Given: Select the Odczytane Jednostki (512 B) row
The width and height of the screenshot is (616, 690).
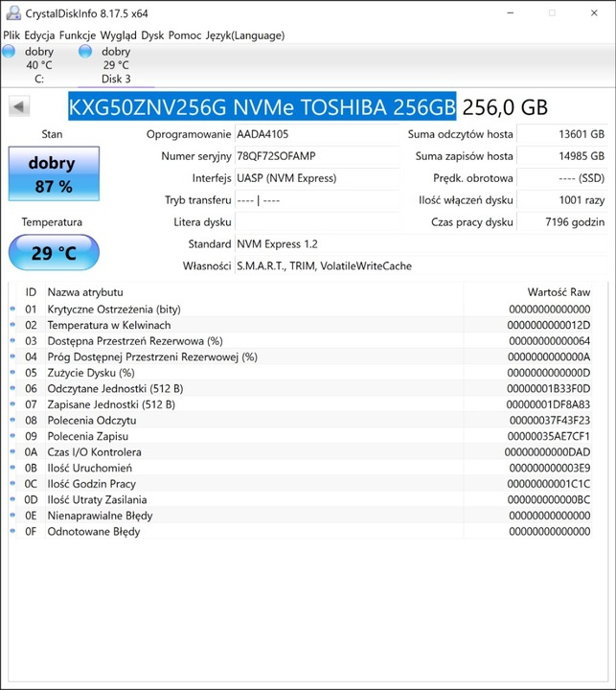Looking at the screenshot, I should 301,388.
